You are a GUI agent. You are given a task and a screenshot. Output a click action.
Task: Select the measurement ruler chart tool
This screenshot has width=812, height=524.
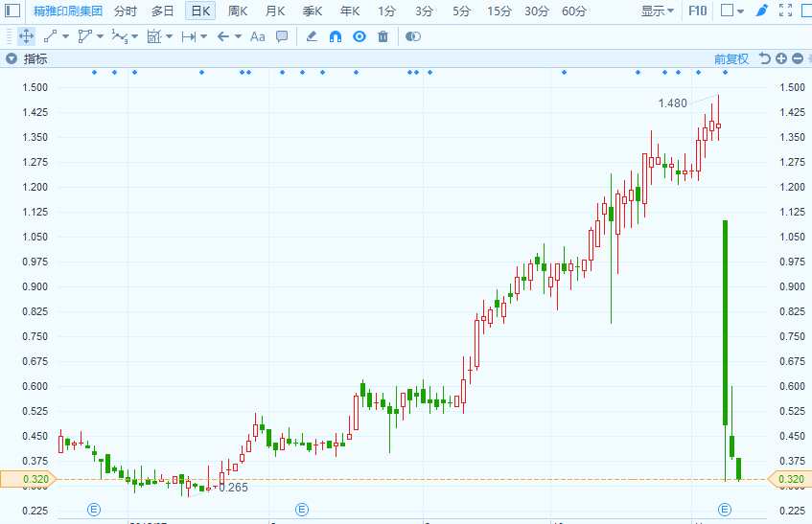[154, 36]
